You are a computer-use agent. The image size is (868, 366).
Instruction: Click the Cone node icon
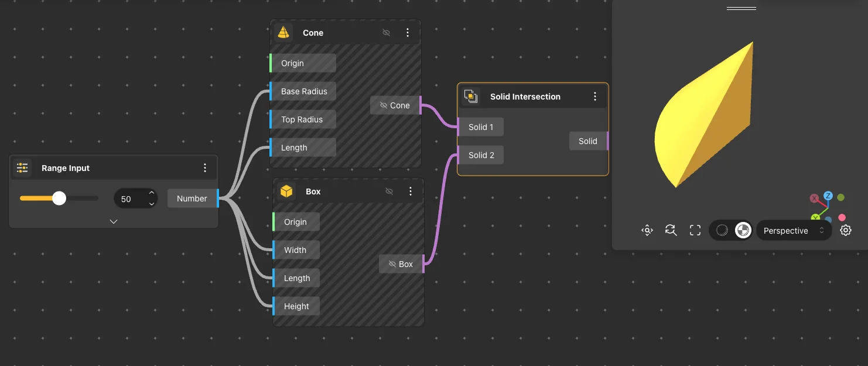tap(283, 33)
